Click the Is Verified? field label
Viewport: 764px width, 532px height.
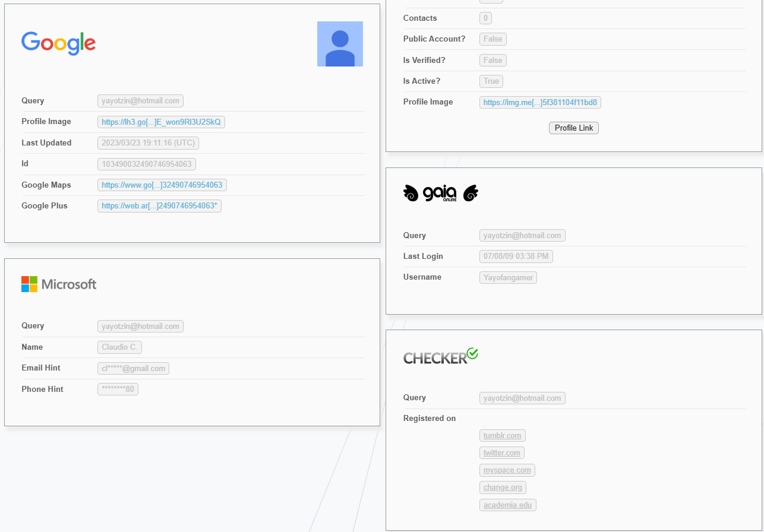[x=424, y=60]
